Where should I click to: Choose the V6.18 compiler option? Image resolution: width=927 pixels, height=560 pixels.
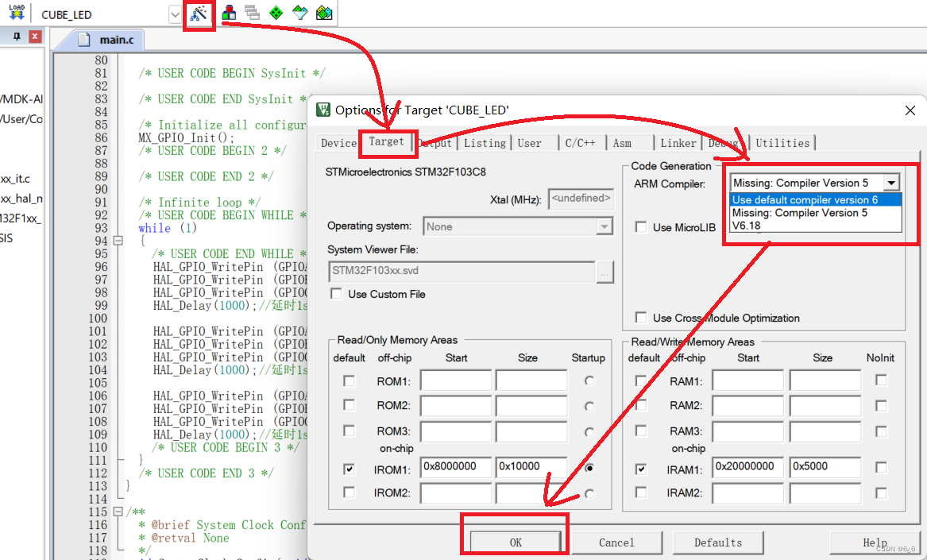[x=816, y=226]
